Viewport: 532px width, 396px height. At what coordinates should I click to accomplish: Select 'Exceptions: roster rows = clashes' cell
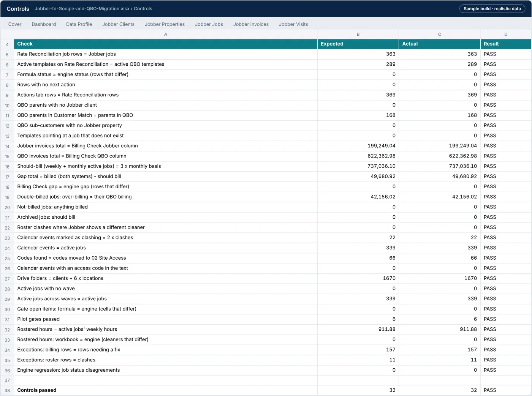point(166,360)
